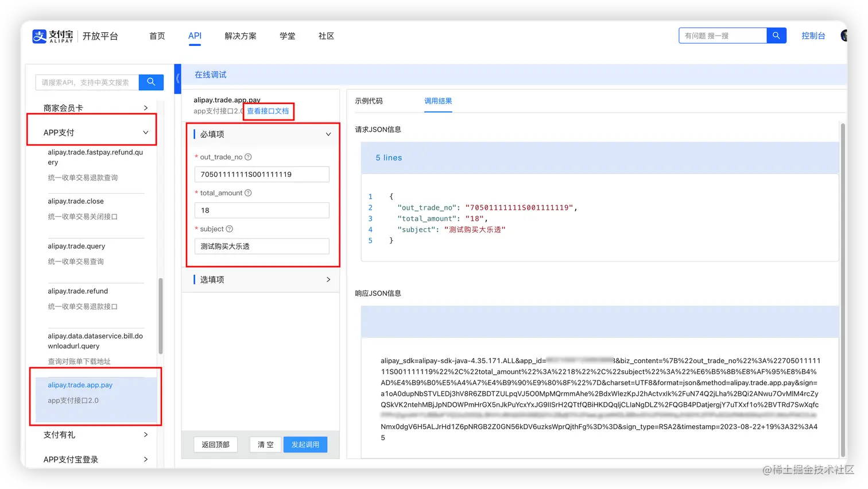The width and height of the screenshot is (868, 489).
Task: Open 查看接口文档 link
Action: coord(268,111)
